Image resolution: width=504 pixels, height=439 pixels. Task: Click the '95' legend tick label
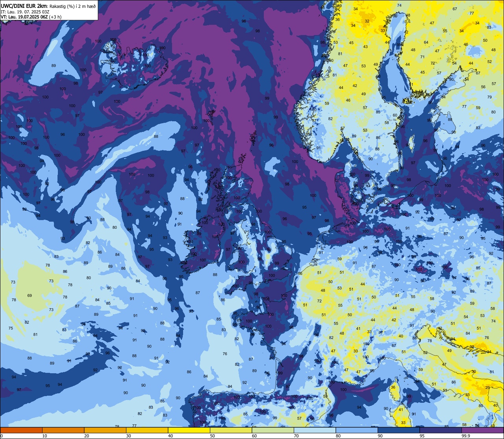point(422,436)
